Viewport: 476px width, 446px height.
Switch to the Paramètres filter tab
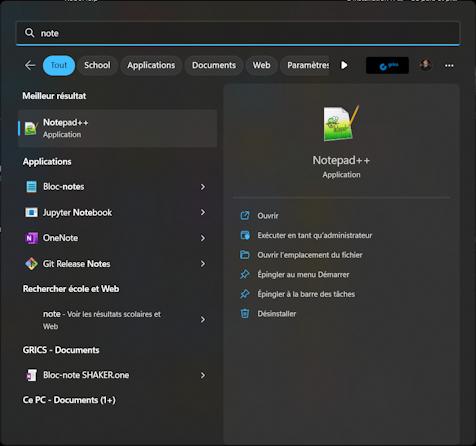305,65
